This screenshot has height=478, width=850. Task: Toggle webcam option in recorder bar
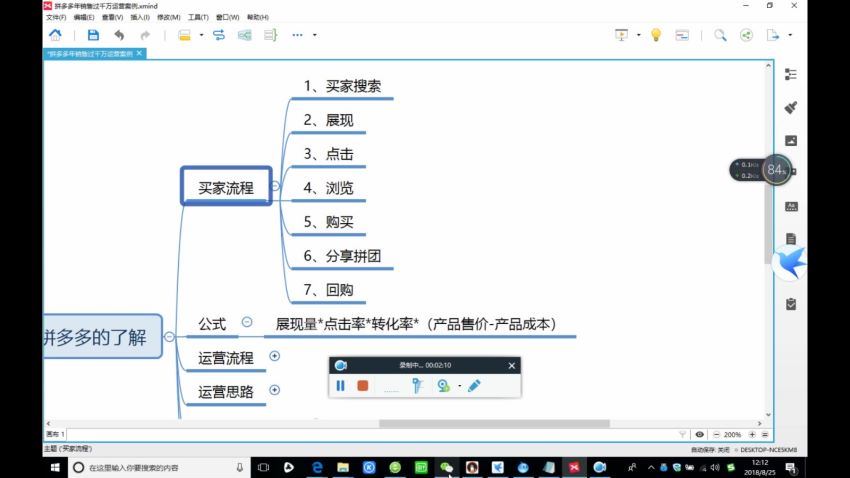443,385
